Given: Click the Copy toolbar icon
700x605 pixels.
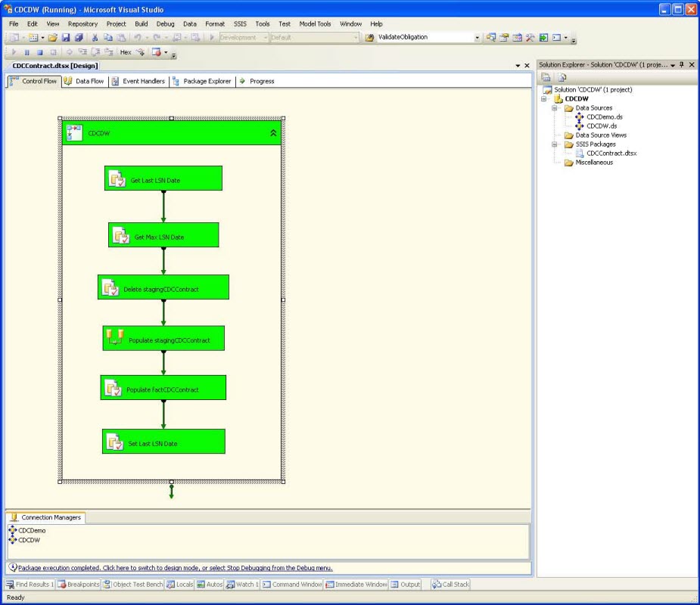Looking at the screenshot, I should tap(107, 38).
